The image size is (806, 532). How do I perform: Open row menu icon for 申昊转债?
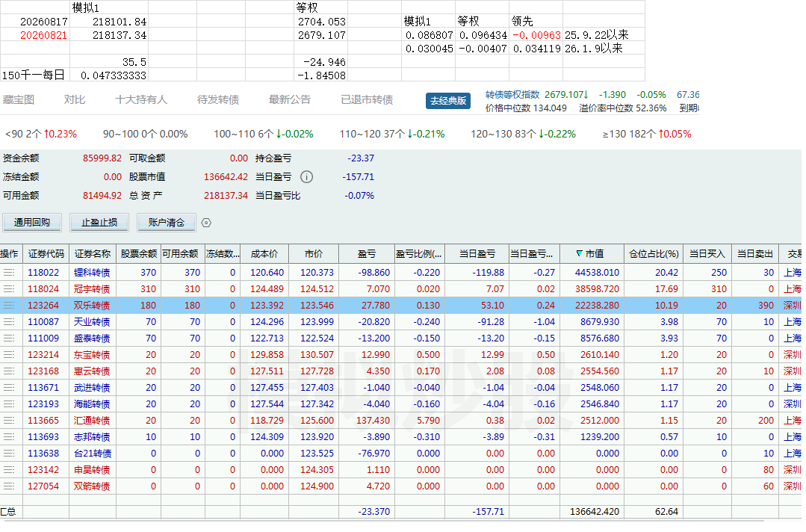[9, 470]
